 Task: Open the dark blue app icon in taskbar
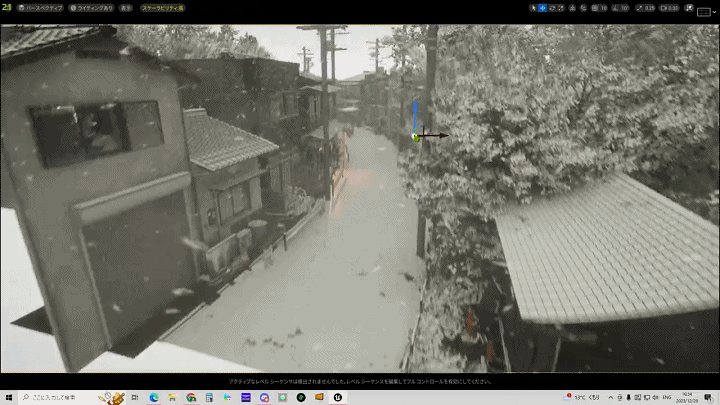(x=246, y=397)
